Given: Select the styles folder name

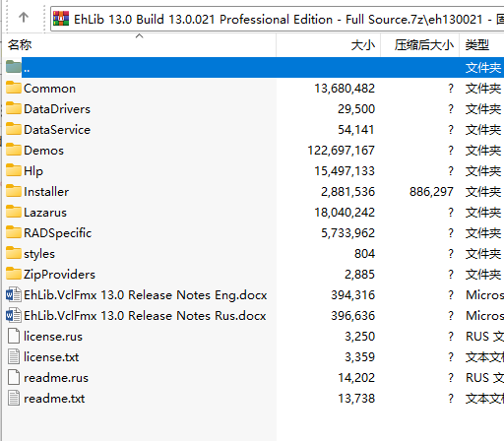Looking at the screenshot, I should [39, 254].
